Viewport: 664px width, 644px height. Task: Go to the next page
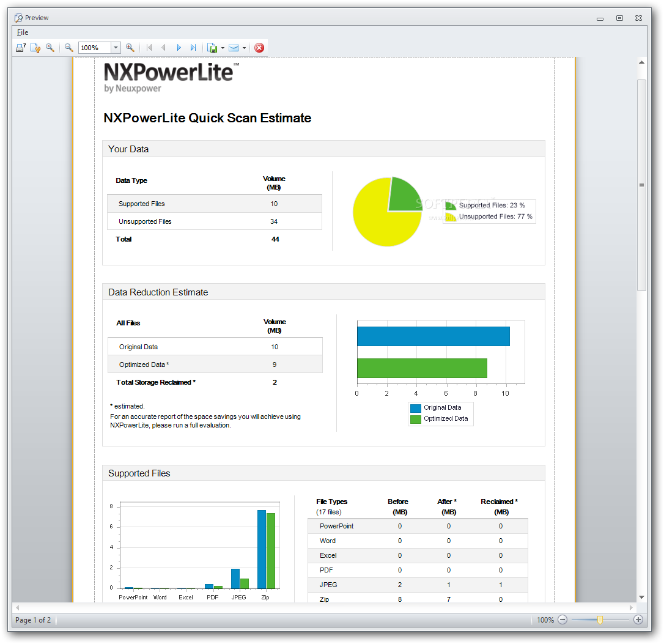pos(179,48)
